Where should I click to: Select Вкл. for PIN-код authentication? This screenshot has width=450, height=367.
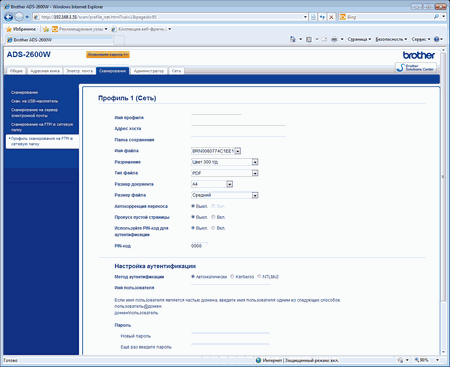point(213,228)
